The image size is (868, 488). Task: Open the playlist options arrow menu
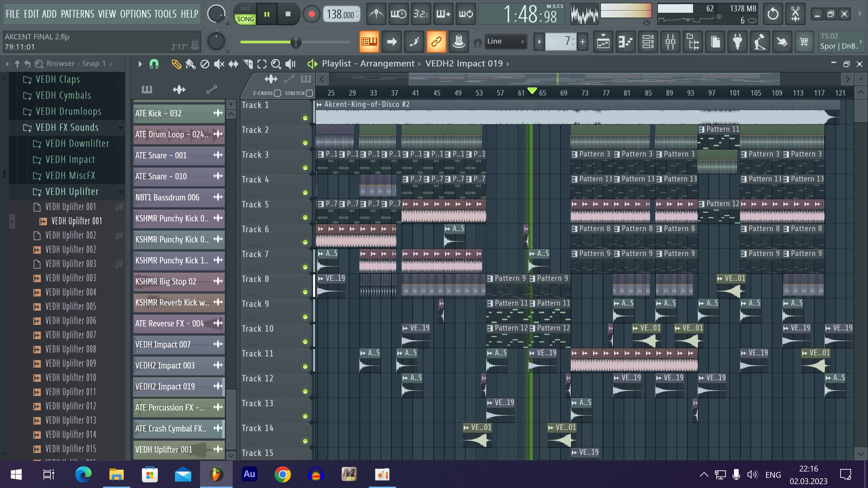(x=140, y=64)
